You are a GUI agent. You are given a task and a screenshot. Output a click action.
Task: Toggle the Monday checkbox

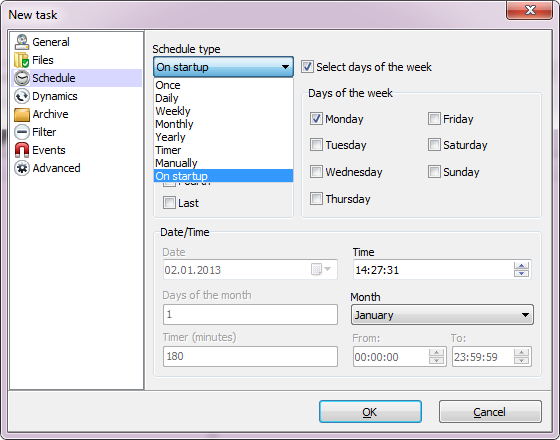pos(316,119)
